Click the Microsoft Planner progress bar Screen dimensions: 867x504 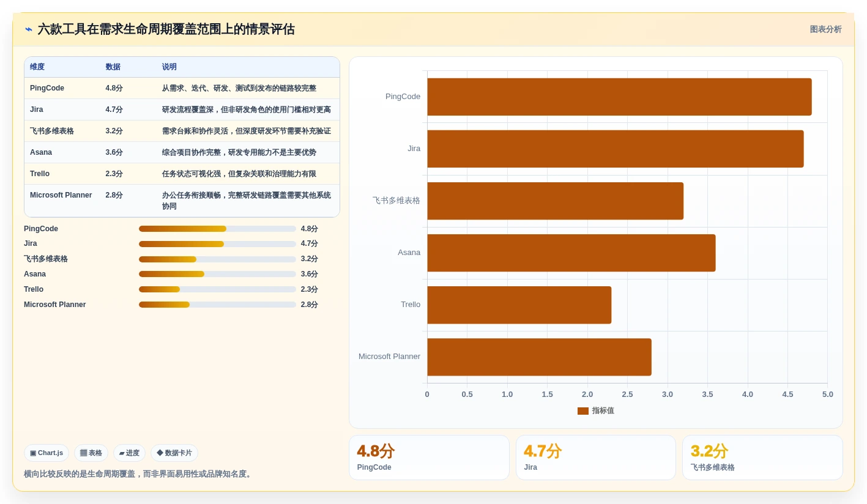(x=217, y=305)
